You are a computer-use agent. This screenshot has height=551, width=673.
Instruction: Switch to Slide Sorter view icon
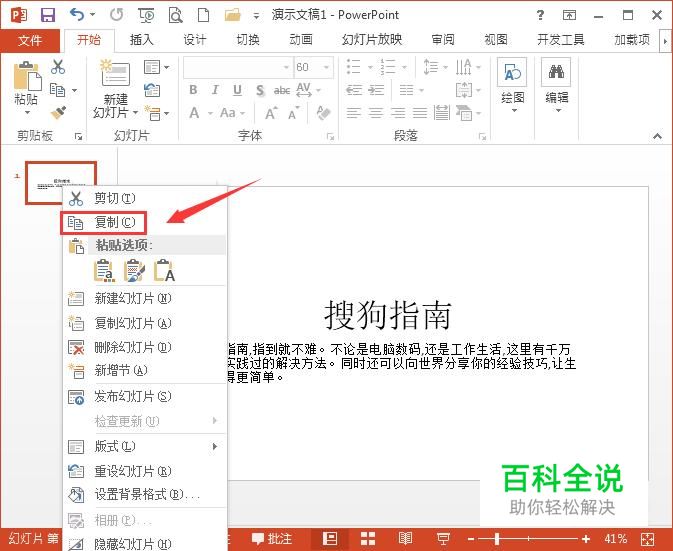pyautogui.click(x=368, y=539)
